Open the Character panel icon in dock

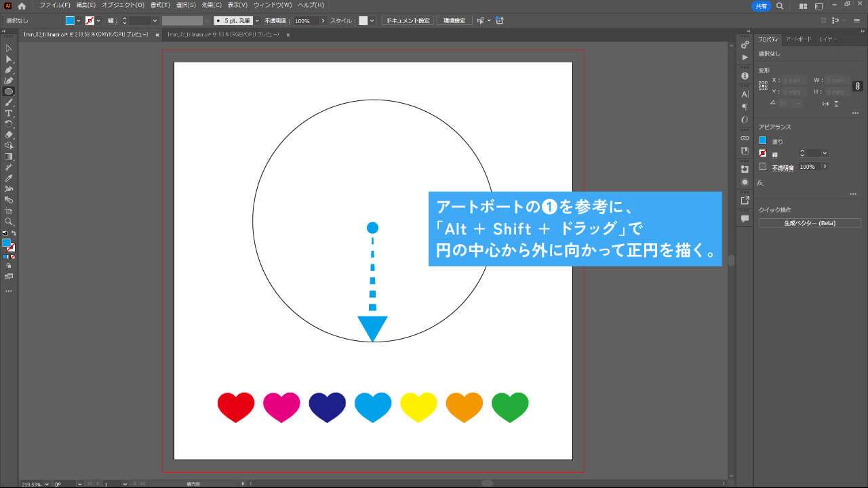tap(745, 94)
